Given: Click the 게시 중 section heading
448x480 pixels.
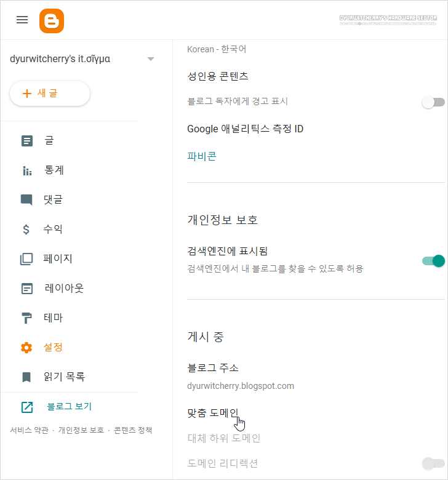Looking at the screenshot, I should pyautogui.click(x=206, y=337).
